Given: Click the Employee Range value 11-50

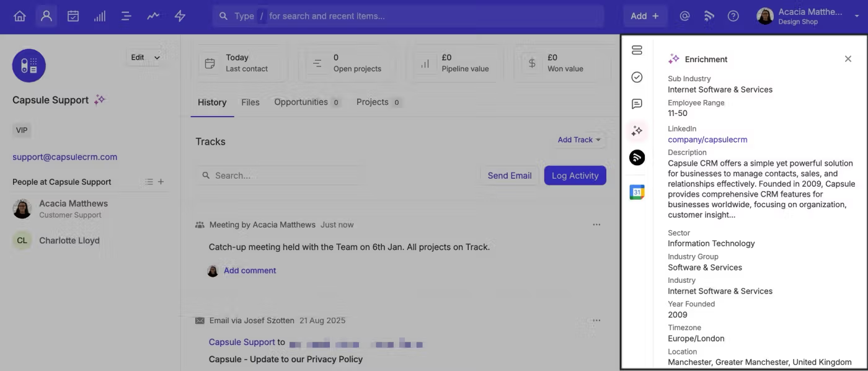Looking at the screenshot, I should click(678, 114).
